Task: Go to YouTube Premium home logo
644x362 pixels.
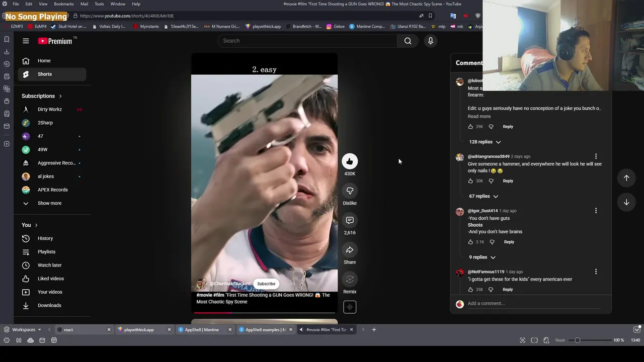Action: [55, 41]
